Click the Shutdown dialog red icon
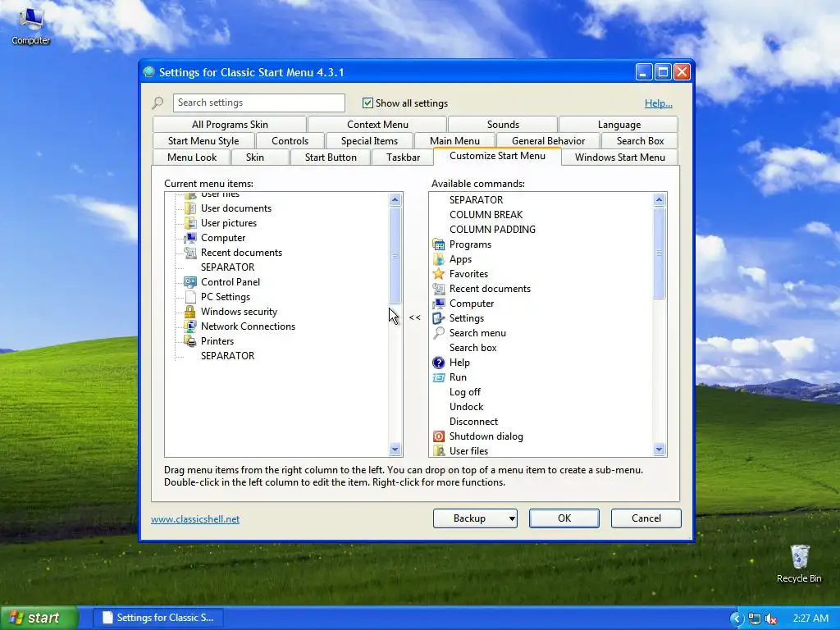840x630 pixels. pyautogui.click(x=439, y=436)
